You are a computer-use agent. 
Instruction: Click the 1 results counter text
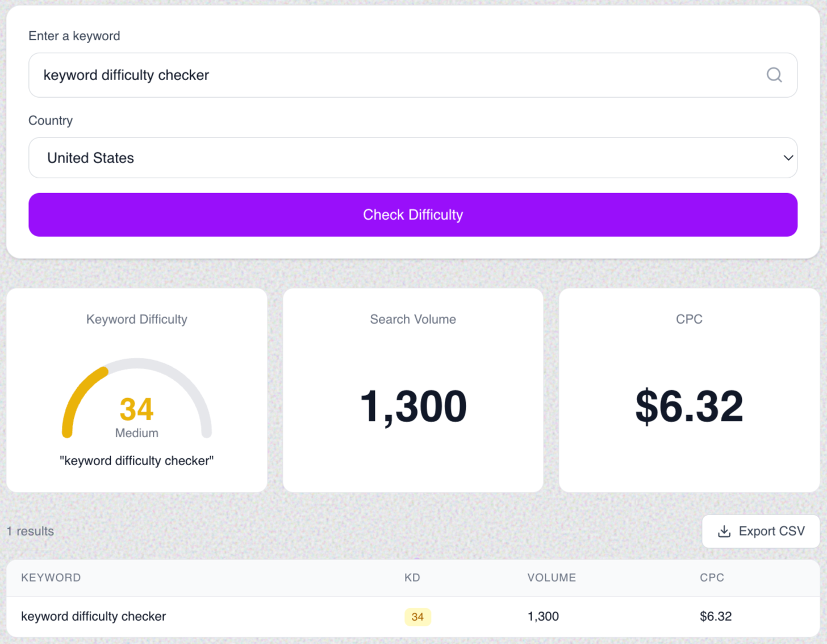(x=30, y=531)
